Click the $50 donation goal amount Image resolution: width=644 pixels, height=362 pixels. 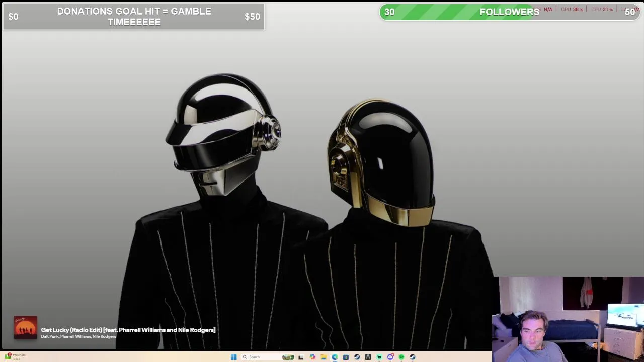pyautogui.click(x=252, y=17)
